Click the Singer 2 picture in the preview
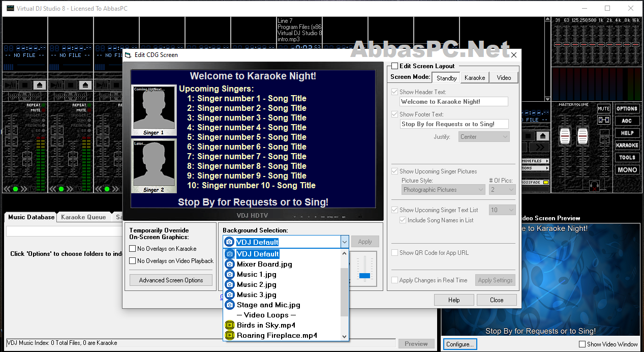This screenshot has width=644, height=352. point(154,166)
